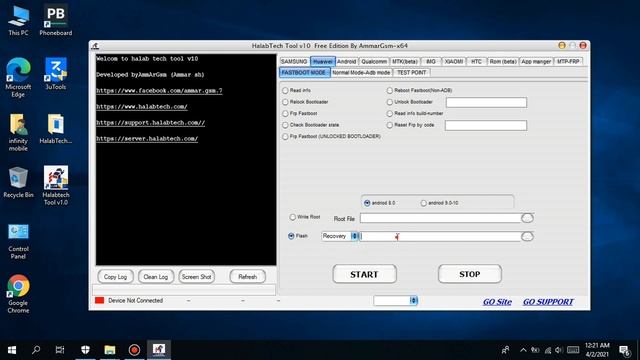The width and height of the screenshot is (640, 360).
Task: Select android 8.0 radio button
Action: click(367, 203)
